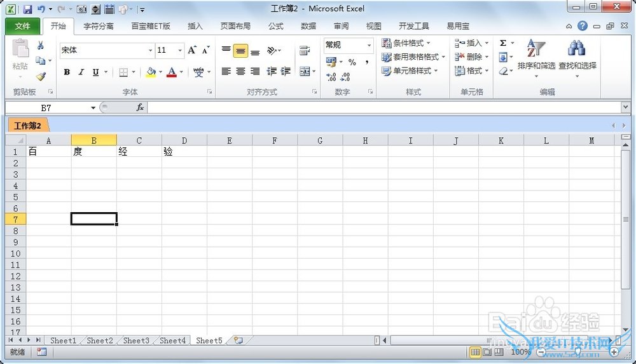
Task: Click Decrease Decimal icon
Action: pos(345,77)
